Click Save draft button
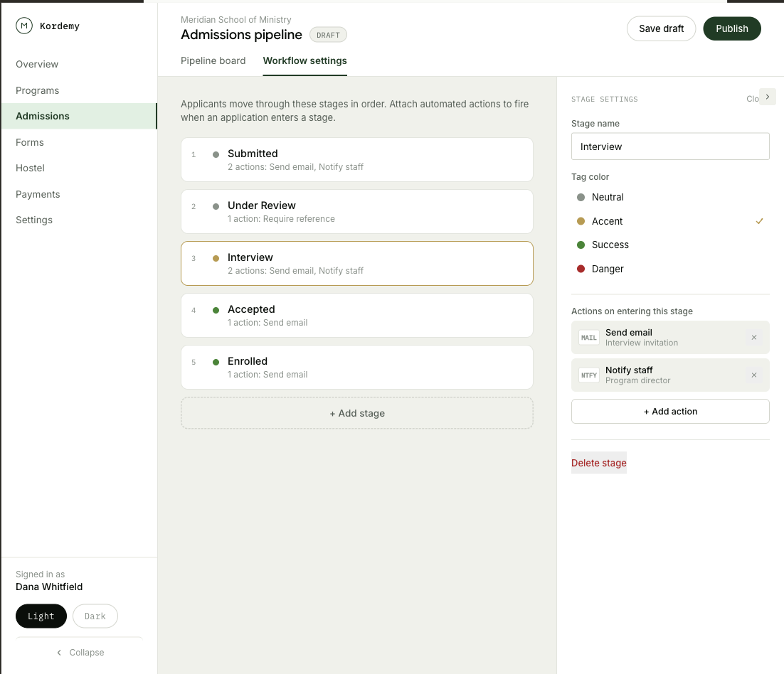This screenshot has height=674, width=784. pyautogui.click(x=661, y=28)
